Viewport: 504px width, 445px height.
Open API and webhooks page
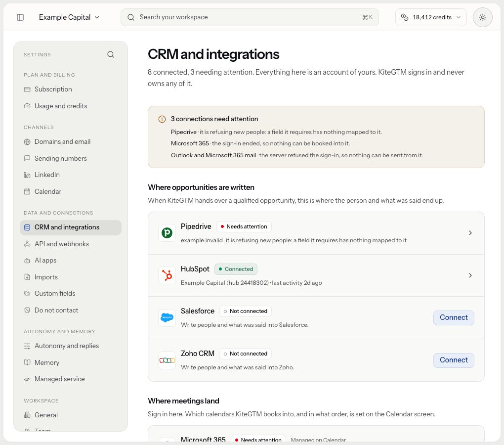click(70, 244)
